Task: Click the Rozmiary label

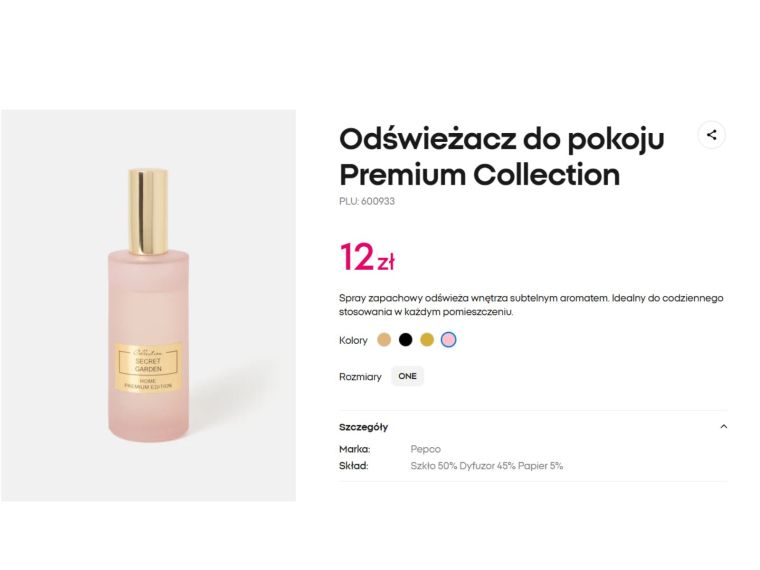Action: click(360, 377)
